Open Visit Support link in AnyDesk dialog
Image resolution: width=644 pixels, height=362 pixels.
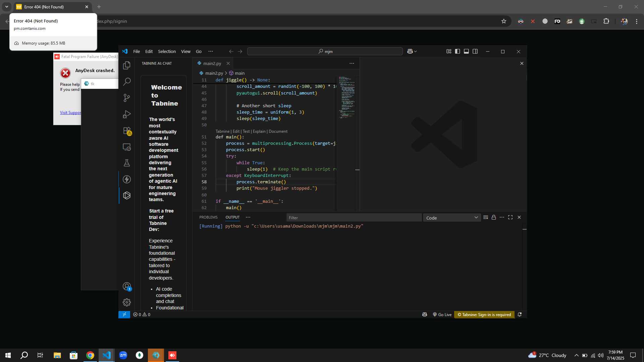click(70, 113)
